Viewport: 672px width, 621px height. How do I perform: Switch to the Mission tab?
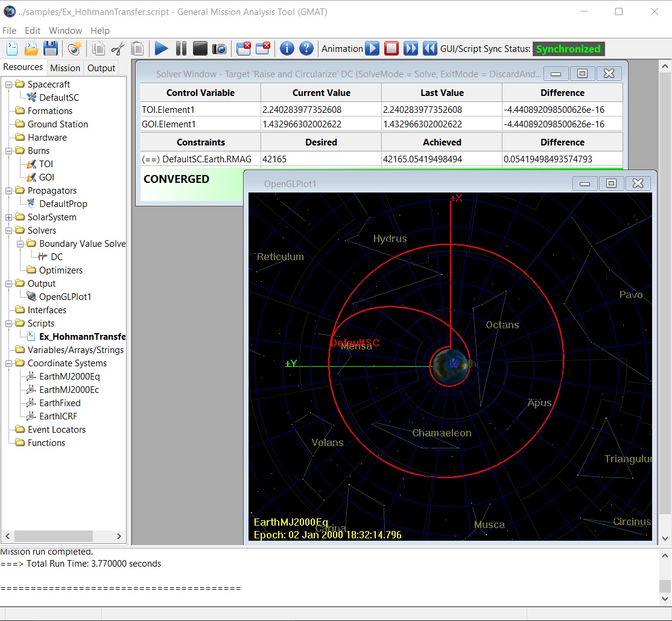click(x=65, y=68)
